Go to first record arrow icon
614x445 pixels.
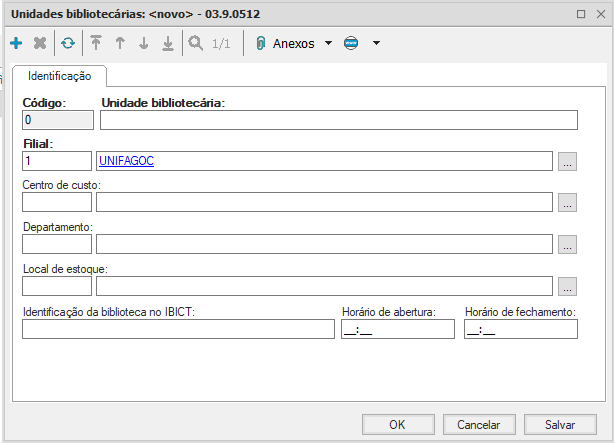coord(96,44)
